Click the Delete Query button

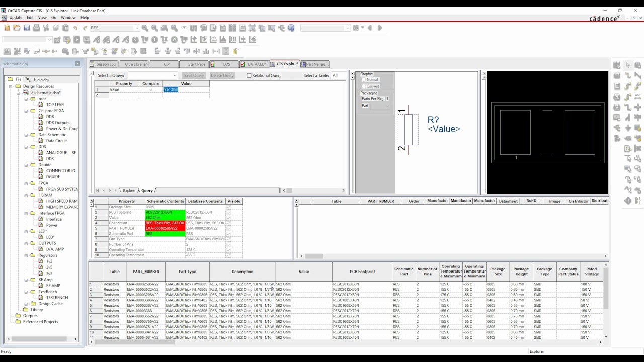tap(222, 76)
